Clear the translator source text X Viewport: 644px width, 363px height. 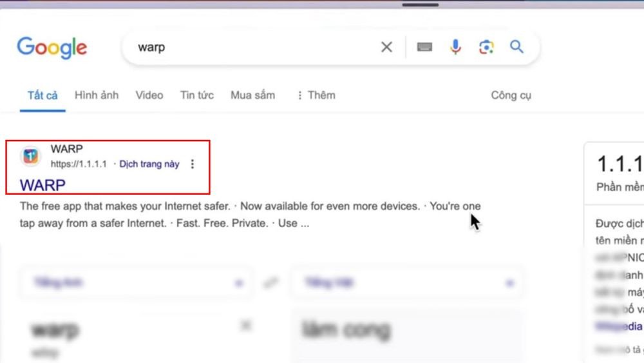(245, 326)
